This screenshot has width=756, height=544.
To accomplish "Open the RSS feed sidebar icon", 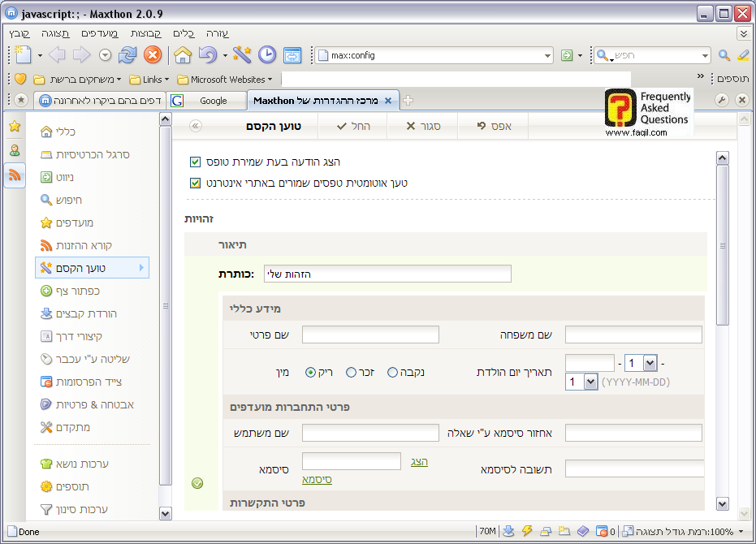I will point(15,175).
